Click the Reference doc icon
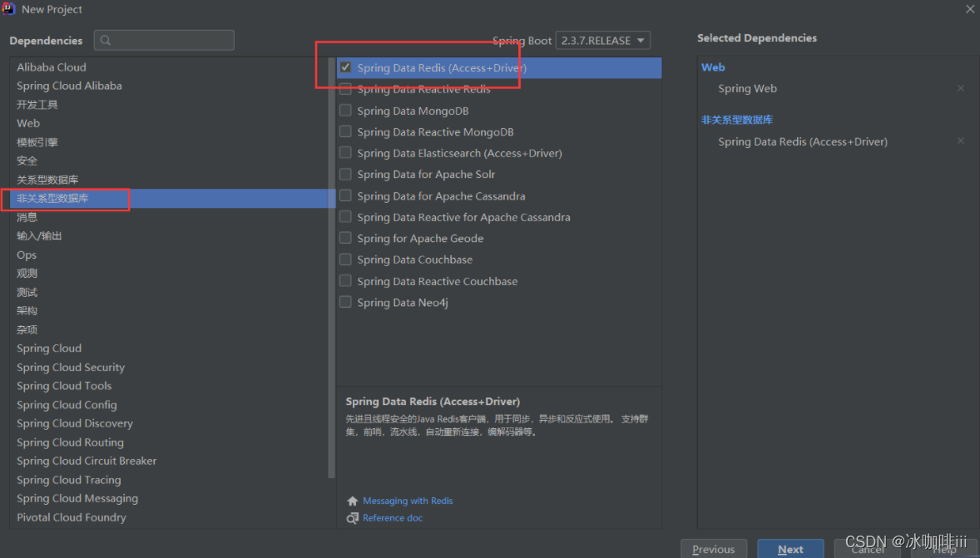Screen dimensions: 980x558 click(x=353, y=518)
